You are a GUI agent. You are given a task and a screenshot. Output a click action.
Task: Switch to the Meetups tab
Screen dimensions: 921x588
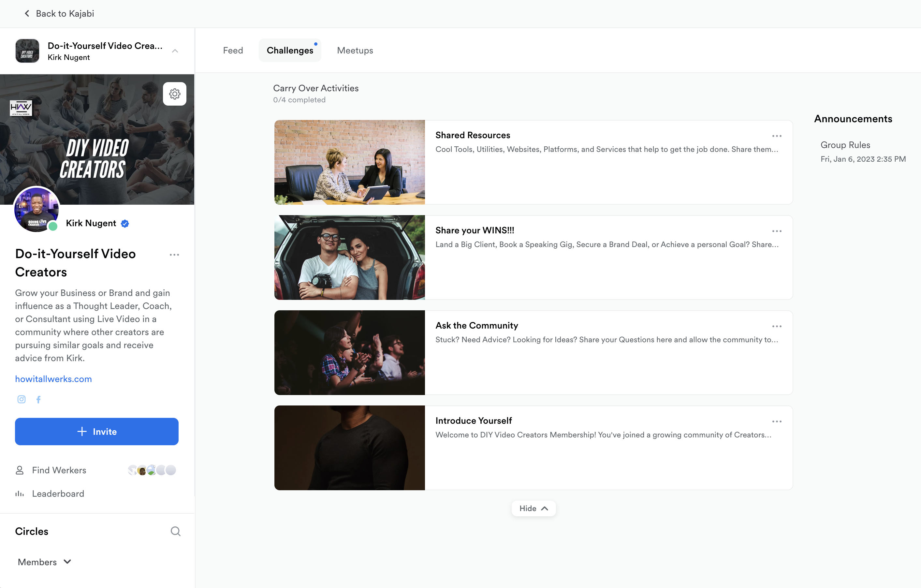tap(355, 51)
